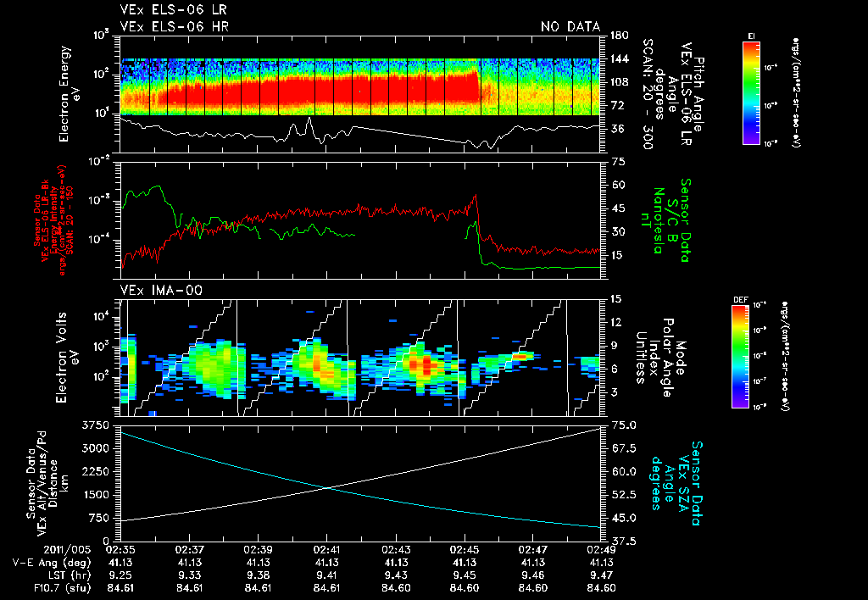Click the DEF color scale bar
This screenshot has height=600, width=868.
(x=740, y=357)
